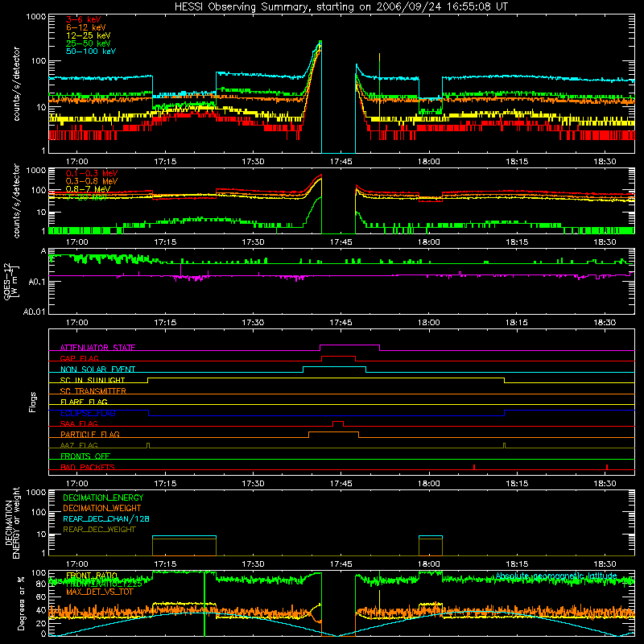Select the AAZ_FLAG label
This screenshot has height=644, width=644.
coord(79,445)
